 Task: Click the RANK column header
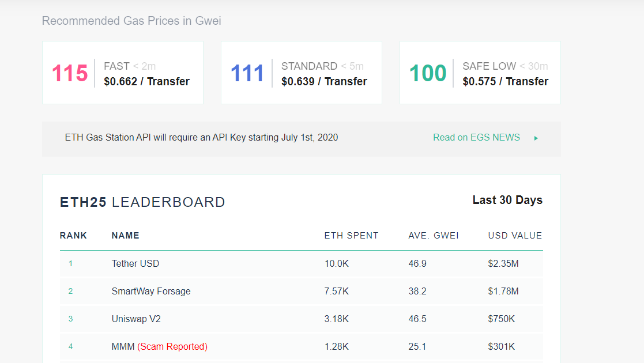tap(73, 236)
